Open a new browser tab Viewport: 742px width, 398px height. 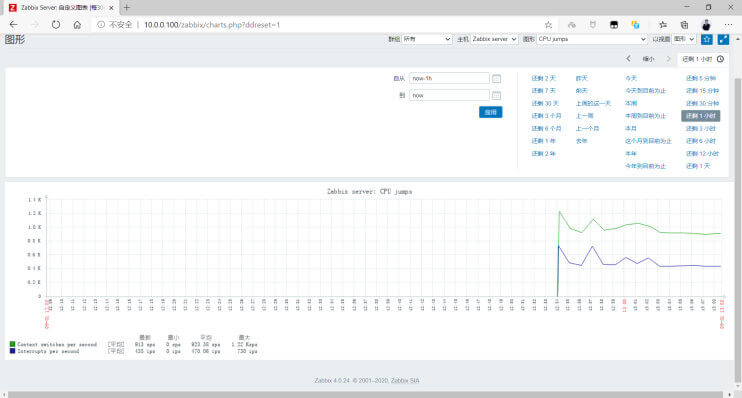coord(126,8)
